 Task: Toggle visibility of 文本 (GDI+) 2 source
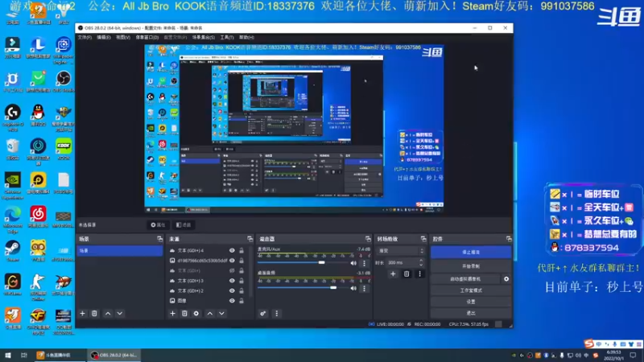(x=232, y=290)
